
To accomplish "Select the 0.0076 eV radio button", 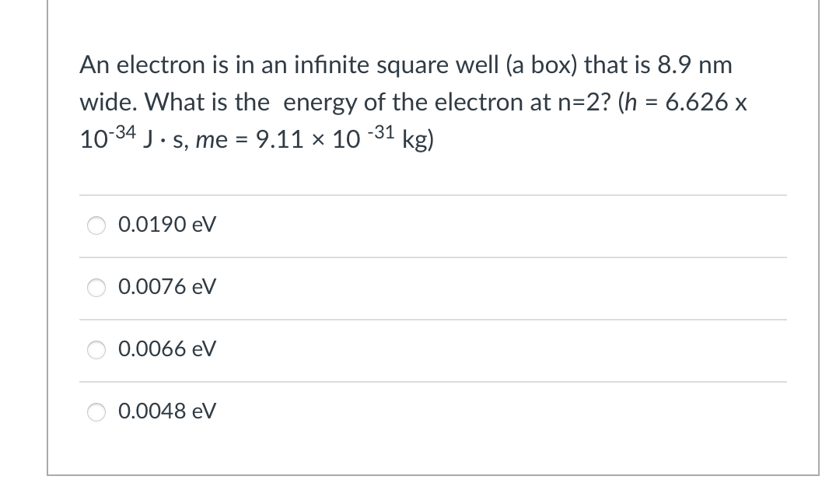I will click(96, 288).
